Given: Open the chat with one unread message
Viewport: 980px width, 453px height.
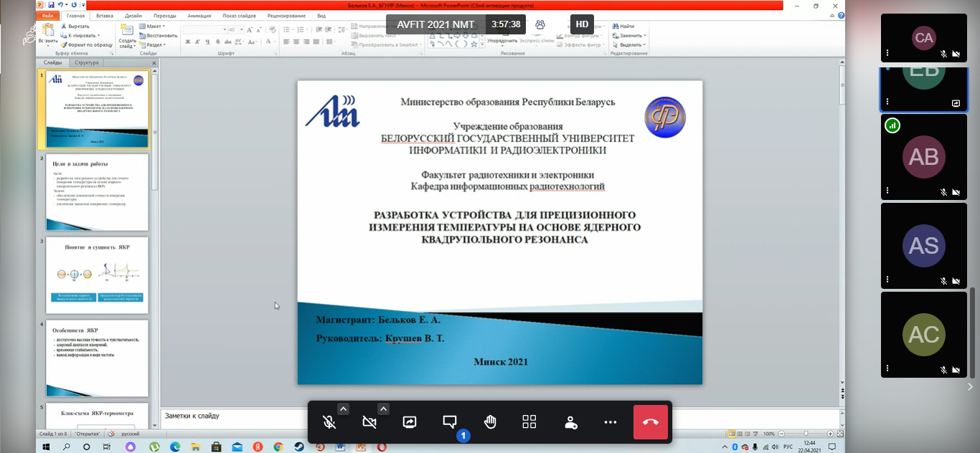Looking at the screenshot, I should (x=450, y=422).
